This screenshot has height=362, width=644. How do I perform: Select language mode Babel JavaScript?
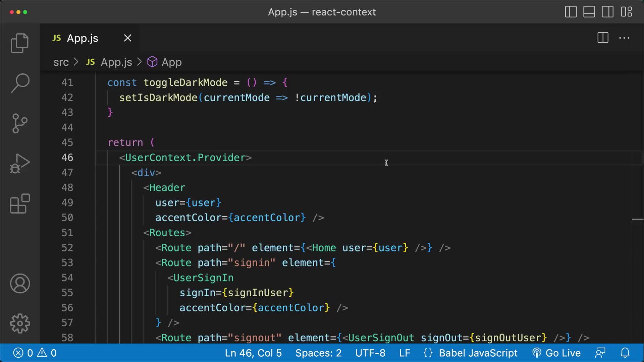coord(478,353)
